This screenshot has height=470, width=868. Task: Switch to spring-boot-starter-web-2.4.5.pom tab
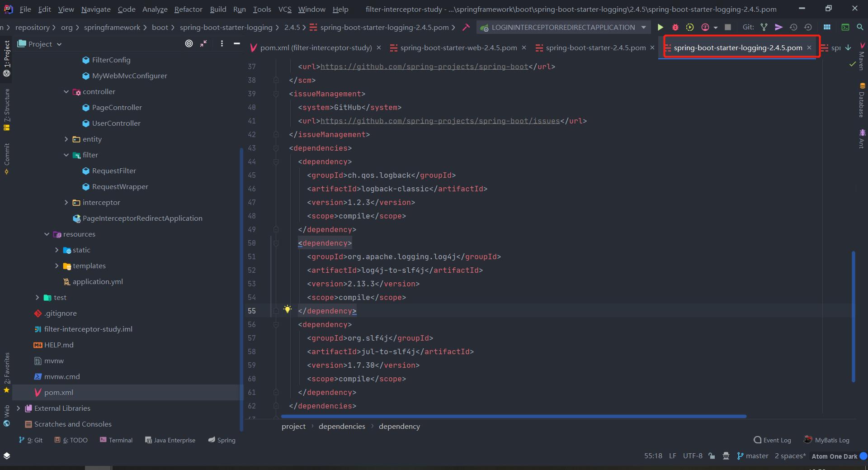tap(458, 47)
